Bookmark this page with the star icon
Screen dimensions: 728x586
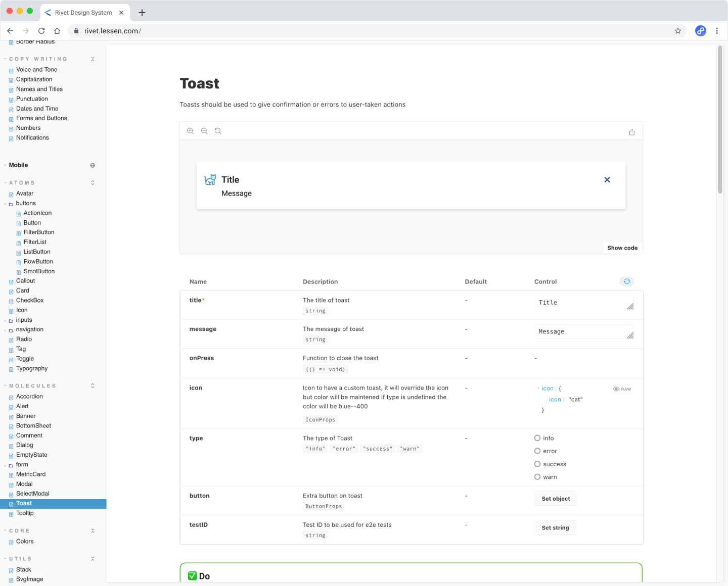click(678, 31)
